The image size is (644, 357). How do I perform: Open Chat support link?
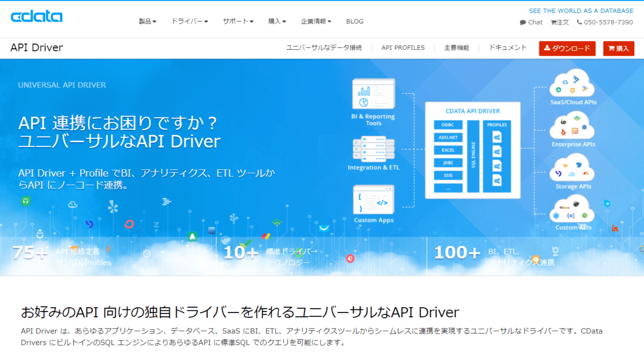click(x=531, y=23)
